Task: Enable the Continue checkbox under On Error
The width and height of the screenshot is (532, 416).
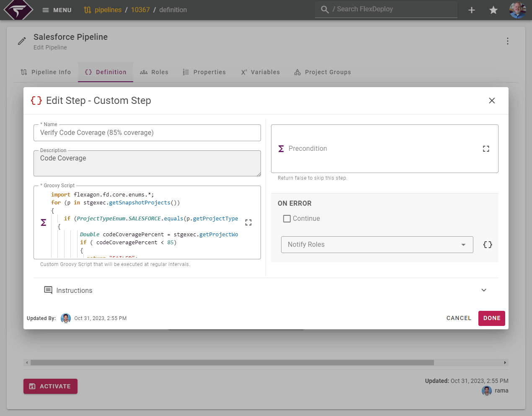Action: (287, 218)
